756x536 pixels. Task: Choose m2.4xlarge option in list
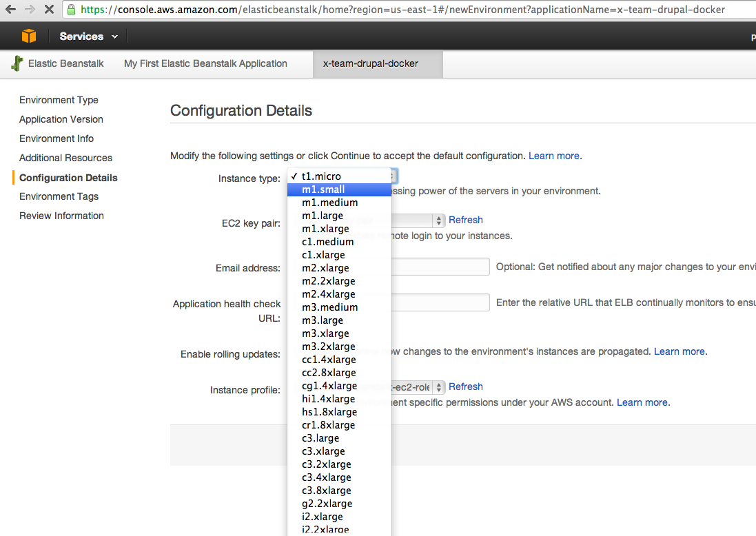pos(339,294)
